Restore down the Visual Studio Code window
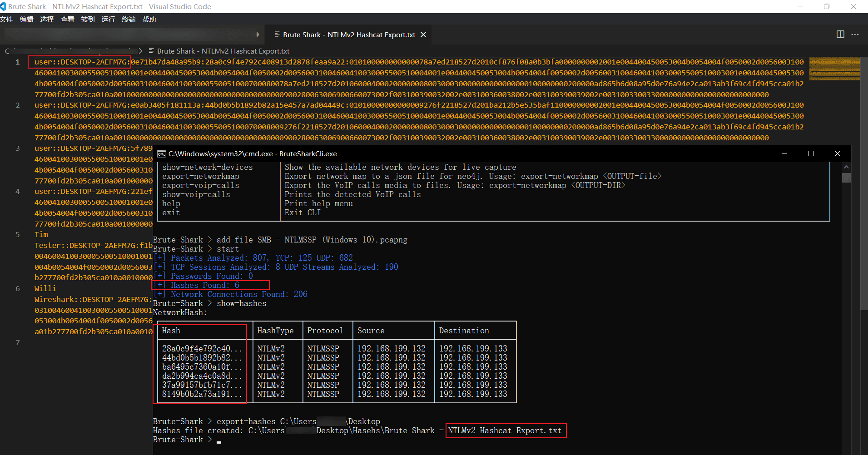The image size is (868, 455). [827, 6]
